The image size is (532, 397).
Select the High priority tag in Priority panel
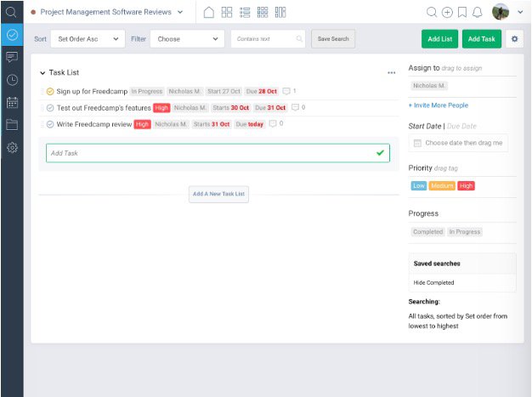[x=466, y=185]
